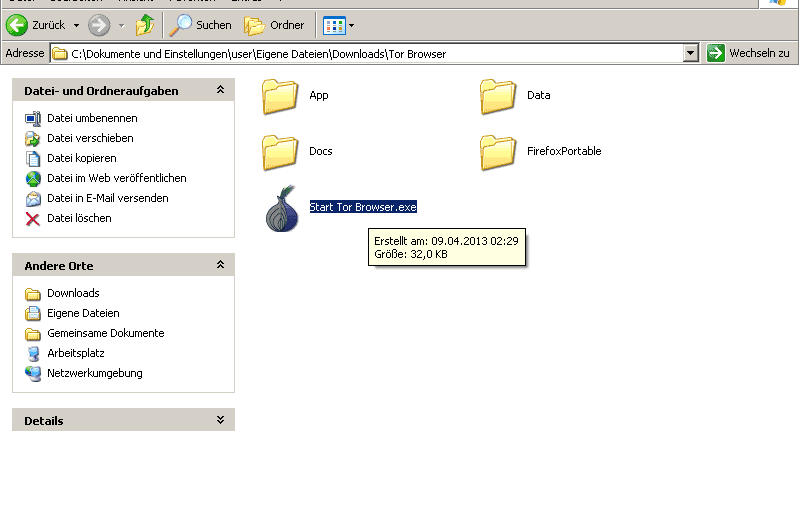Click the Start Tor Browser.exe filename
Viewport: 800px width, 530px height.
click(363, 207)
